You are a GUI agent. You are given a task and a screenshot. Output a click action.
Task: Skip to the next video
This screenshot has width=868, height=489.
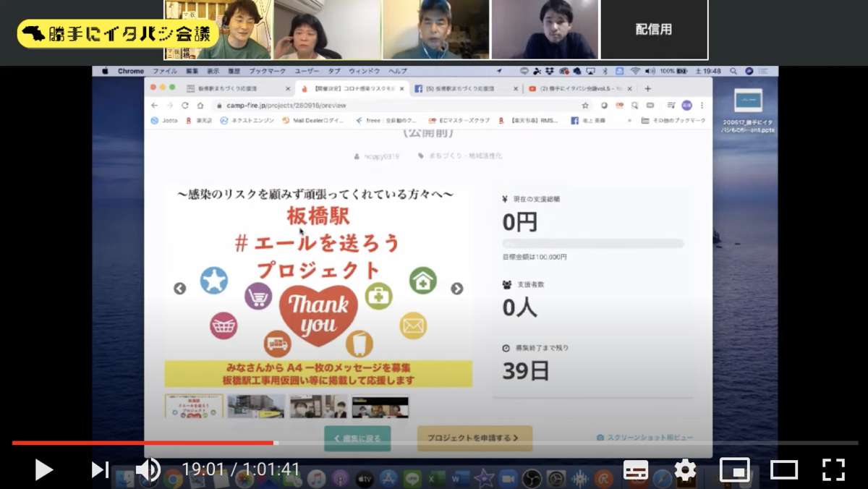pos(100,470)
